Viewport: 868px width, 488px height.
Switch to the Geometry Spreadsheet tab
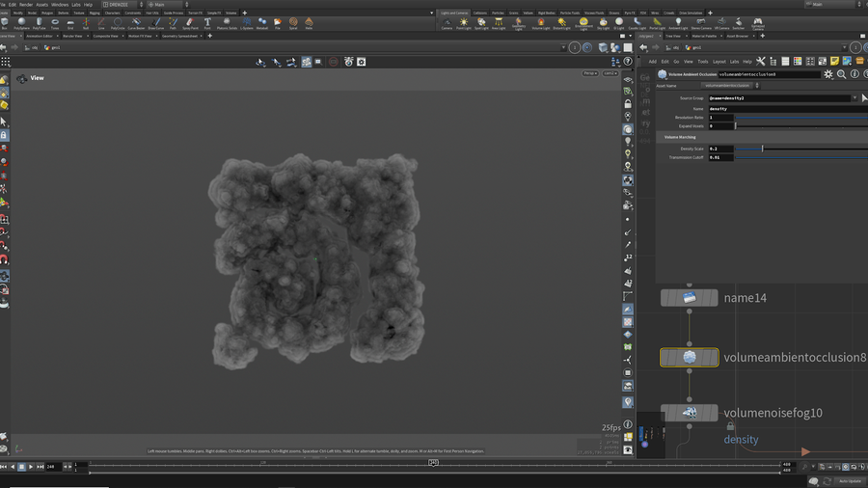179,36
